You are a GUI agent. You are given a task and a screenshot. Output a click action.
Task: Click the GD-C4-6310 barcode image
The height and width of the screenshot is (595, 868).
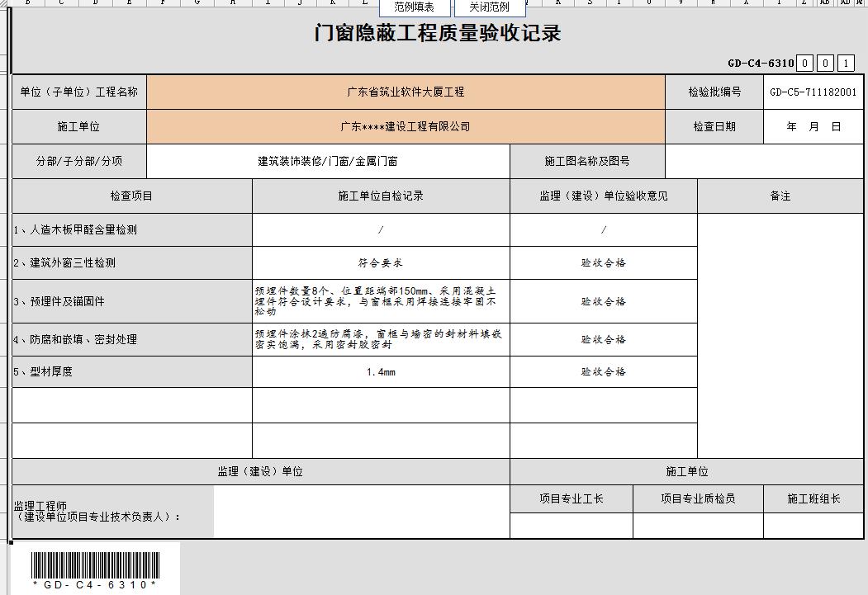95,570
